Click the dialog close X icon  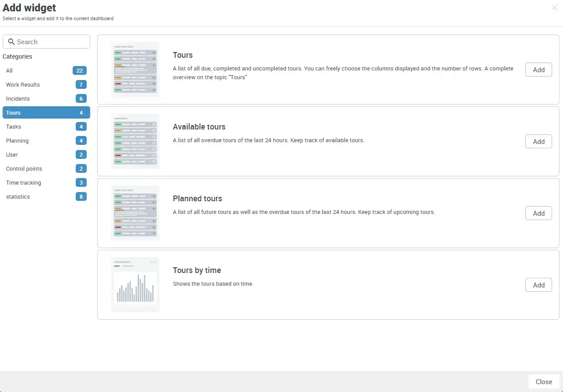tap(554, 7)
